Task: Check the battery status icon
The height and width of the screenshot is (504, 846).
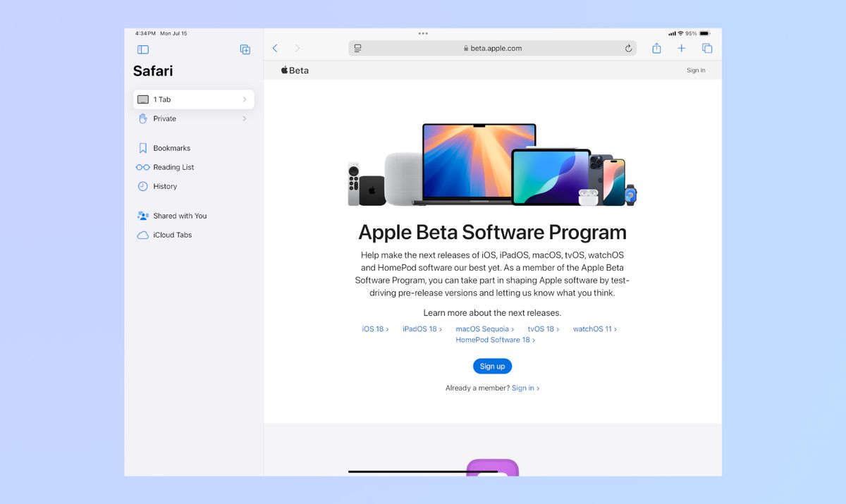Action: pos(705,33)
